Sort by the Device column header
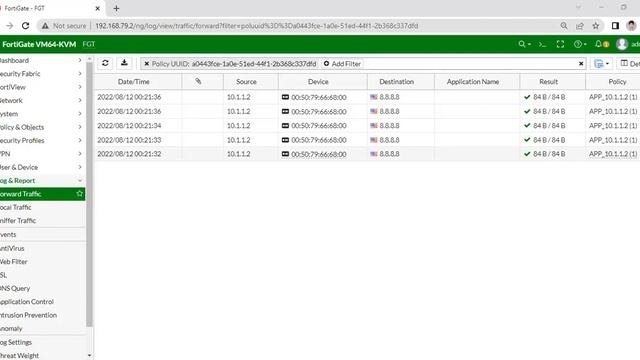The image size is (640, 360). point(322,82)
